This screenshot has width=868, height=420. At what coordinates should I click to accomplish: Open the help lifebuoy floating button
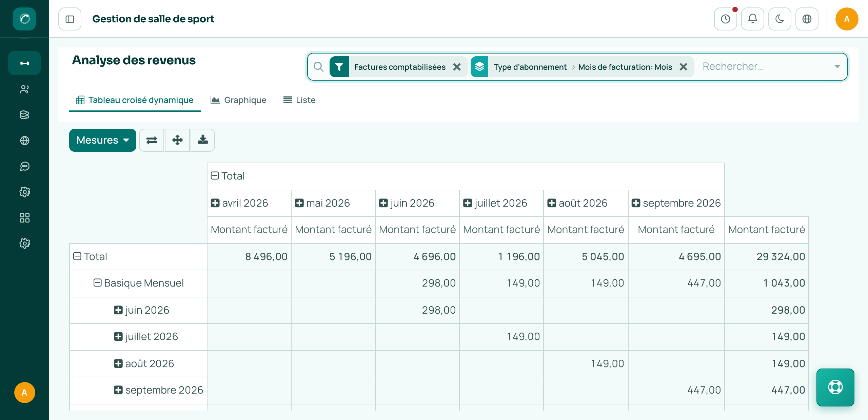tap(835, 387)
